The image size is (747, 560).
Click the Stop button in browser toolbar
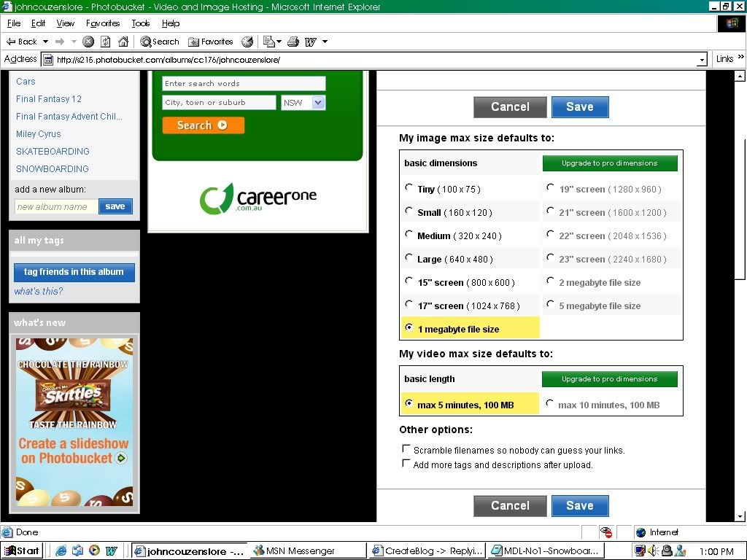click(88, 42)
